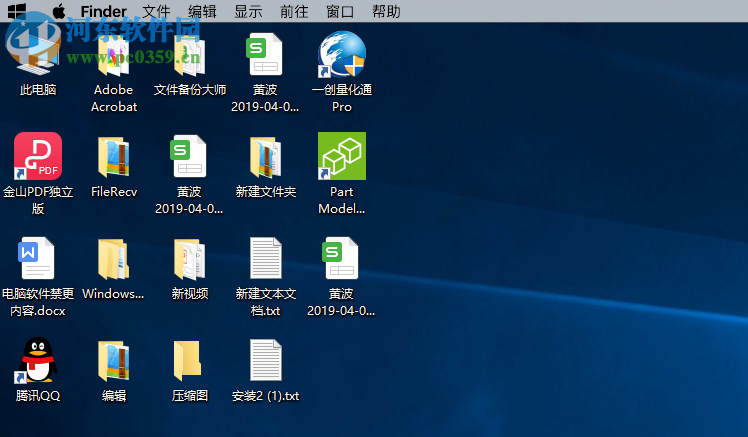Select the FileRecv folder icon
This screenshot has width=748, height=437.
coord(114,157)
